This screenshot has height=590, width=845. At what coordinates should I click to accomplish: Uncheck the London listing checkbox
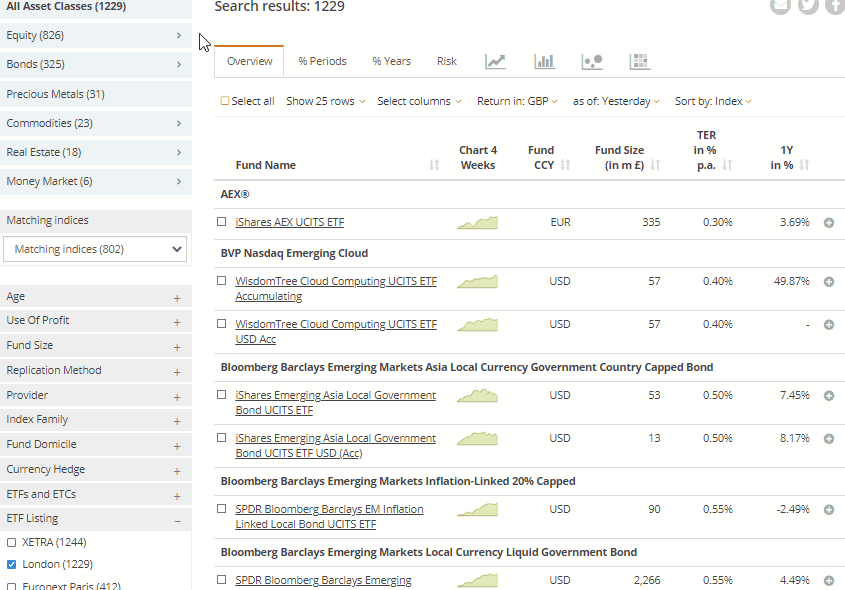(x=12, y=564)
